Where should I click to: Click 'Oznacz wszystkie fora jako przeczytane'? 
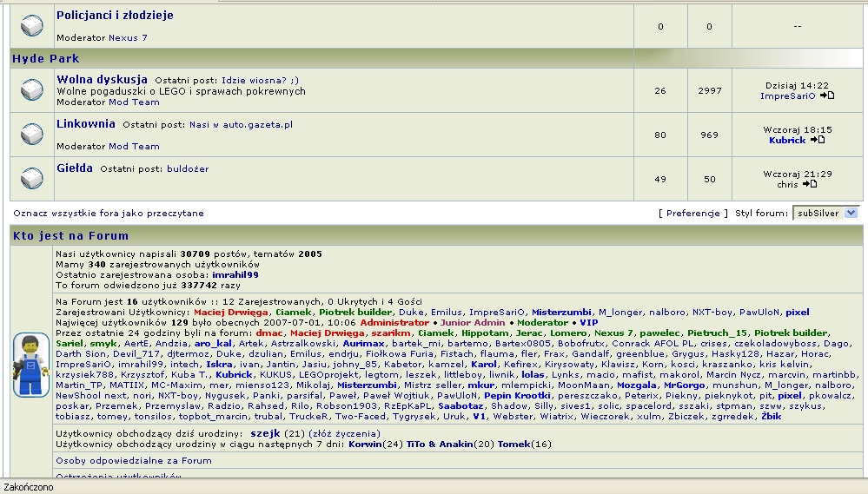point(109,213)
